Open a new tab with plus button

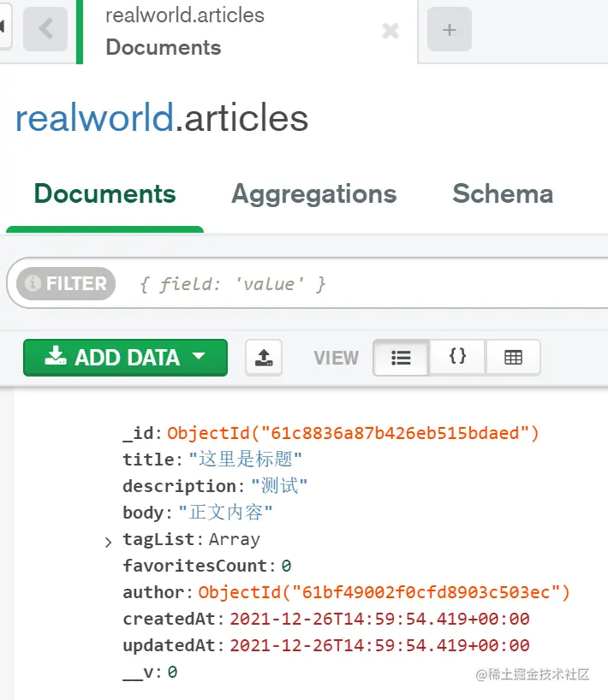[x=450, y=29]
